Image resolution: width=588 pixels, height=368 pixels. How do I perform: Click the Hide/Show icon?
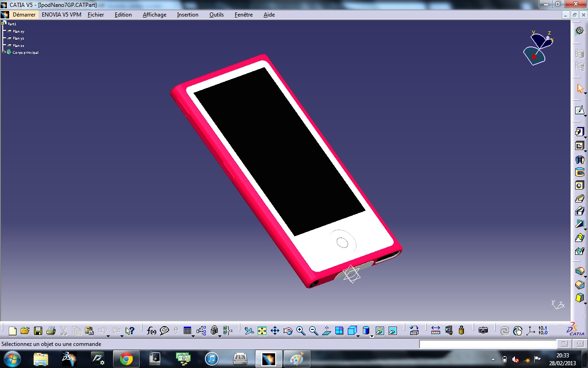click(x=379, y=330)
